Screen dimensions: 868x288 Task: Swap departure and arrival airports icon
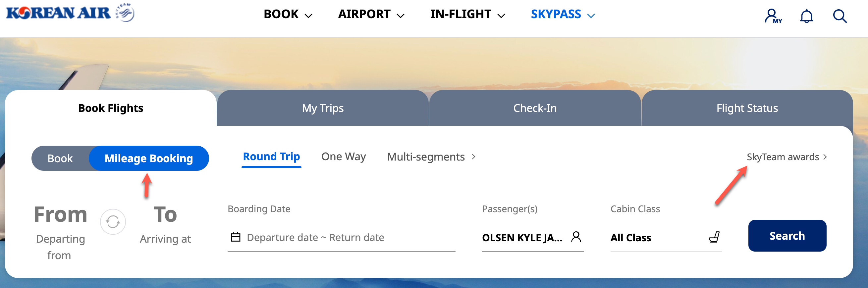[x=113, y=222]
